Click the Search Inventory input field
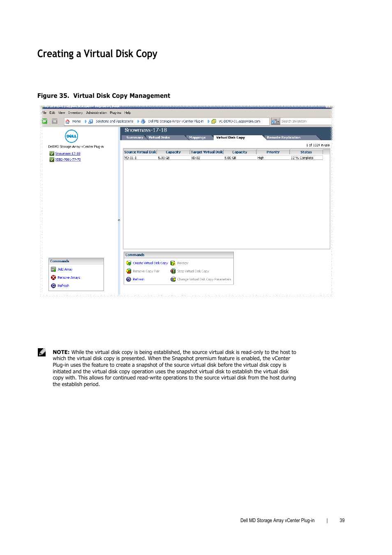Image resolution: width=392 pixels, height=555 pixels. pyautogui.click(x=306, y=121)
